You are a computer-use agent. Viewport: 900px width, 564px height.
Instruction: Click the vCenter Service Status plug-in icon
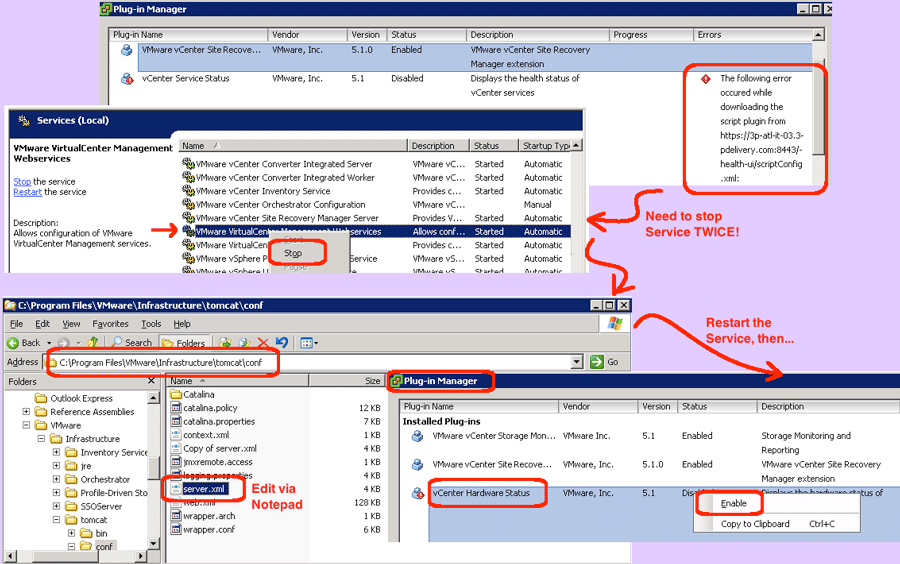[127, 79]
